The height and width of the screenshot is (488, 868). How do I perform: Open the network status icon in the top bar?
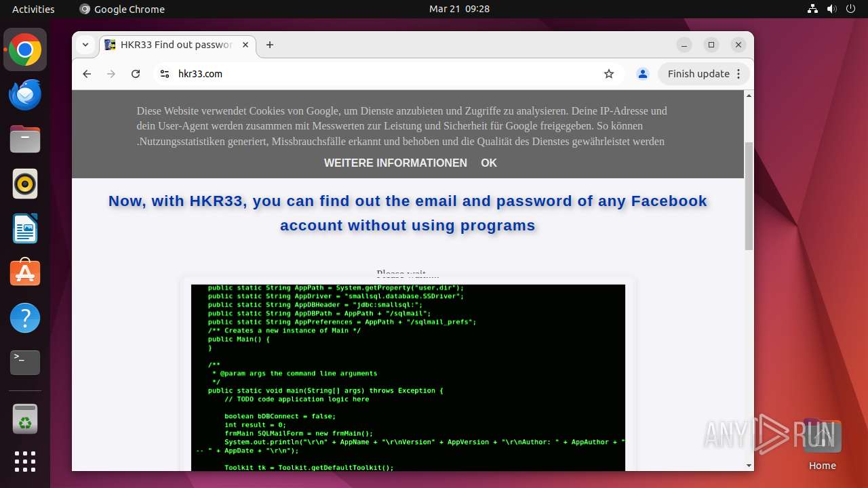pyautogui.click(x=813, y=9)
